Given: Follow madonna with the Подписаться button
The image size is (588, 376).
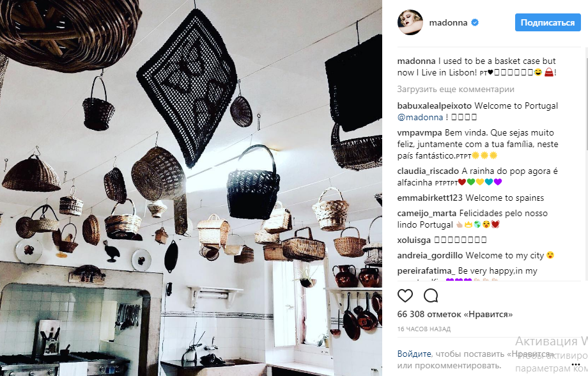Looking at the screenshot, I should [548, 22].
